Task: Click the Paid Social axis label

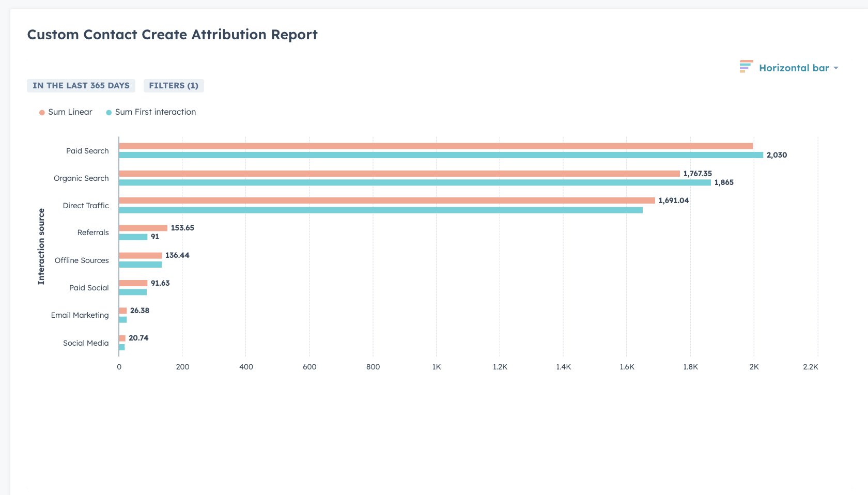Action: [x=89, y=288]
